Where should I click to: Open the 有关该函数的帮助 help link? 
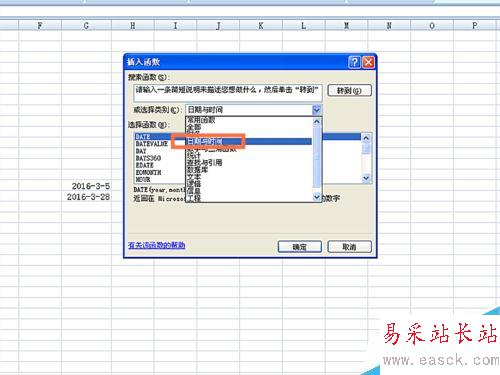point(156,245)
